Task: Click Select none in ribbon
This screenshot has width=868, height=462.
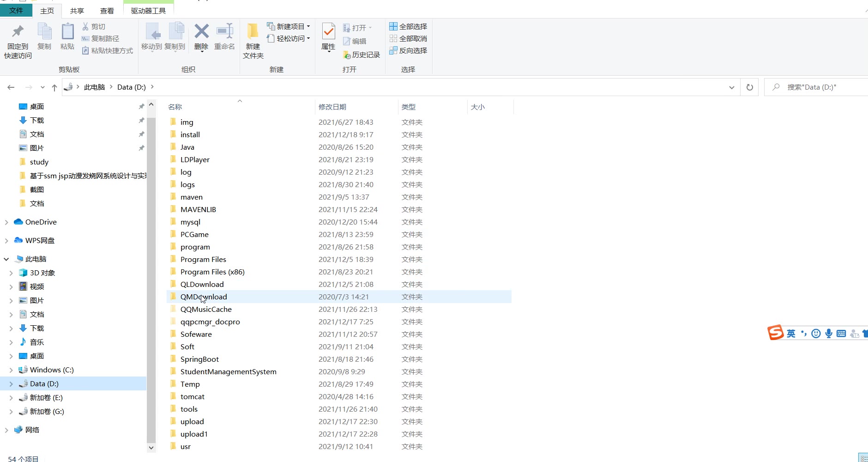Action: [x=408, y=39]
